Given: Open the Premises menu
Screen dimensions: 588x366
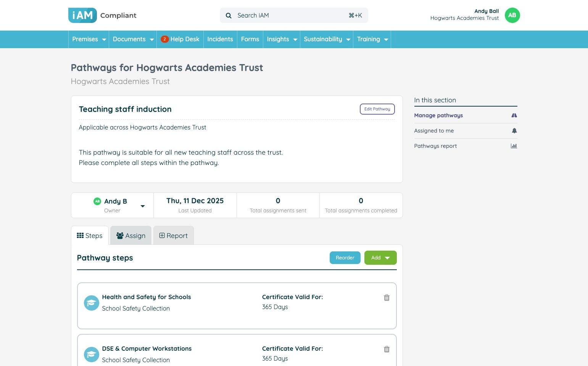Looking at the screenshot, I should pos(89,39).
